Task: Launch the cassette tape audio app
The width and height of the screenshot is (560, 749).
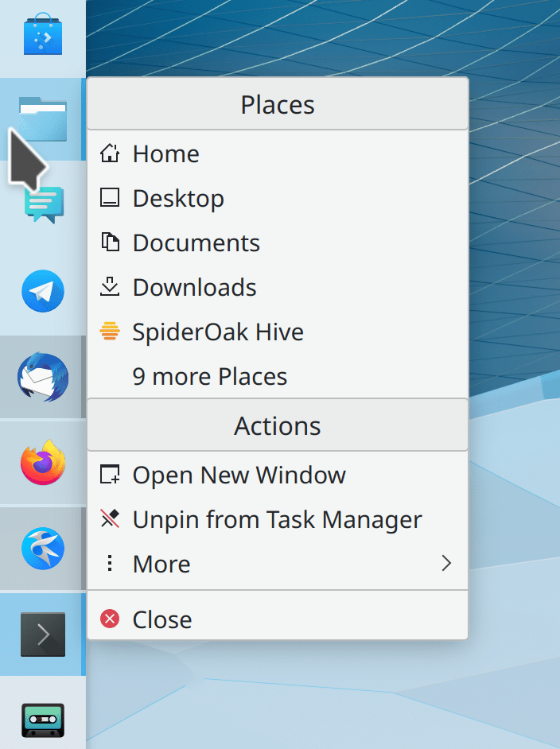Action: click(x=42, y=720)
